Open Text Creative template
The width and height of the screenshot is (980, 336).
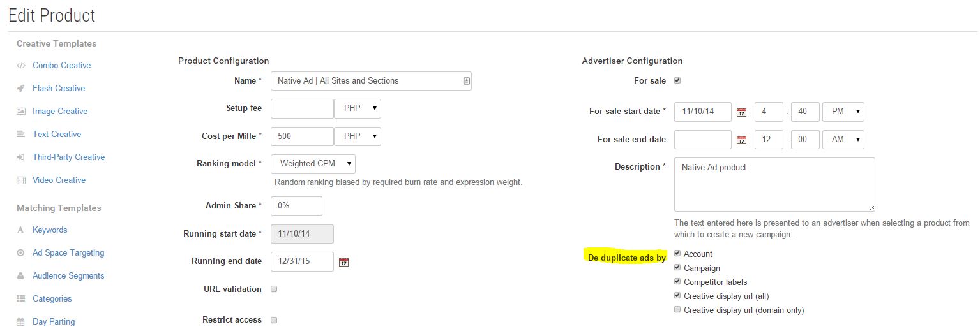[x=57, y=134]
